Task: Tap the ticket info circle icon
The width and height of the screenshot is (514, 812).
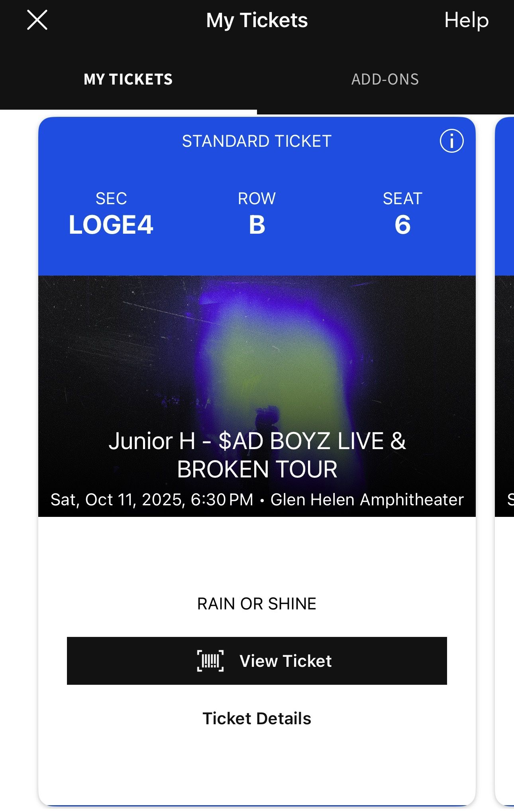Action: (x=451, y=141)
